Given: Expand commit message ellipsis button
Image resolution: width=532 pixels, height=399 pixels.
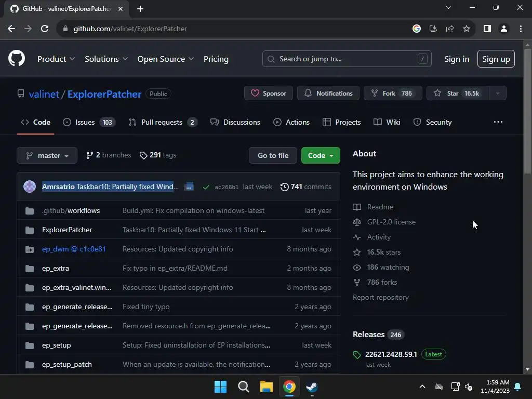Looking at the screenshot, I should pyautogui.click(x=189, y=187).
